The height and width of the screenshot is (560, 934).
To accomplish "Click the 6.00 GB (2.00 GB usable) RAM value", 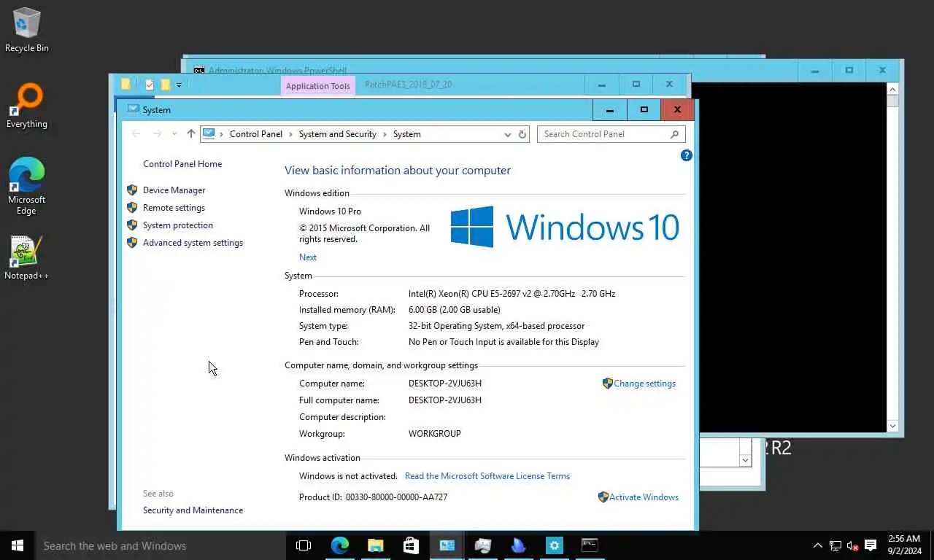I will [x=454, y=310].
